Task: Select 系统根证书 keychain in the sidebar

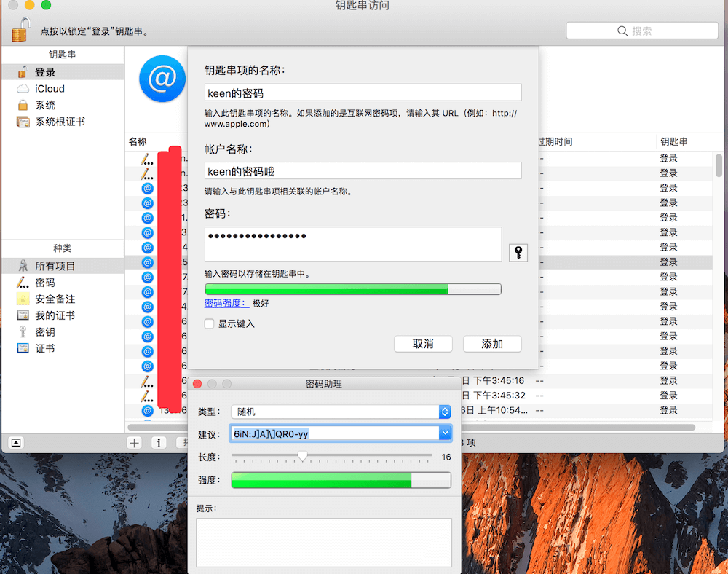Action: click(x=60, y=122)
